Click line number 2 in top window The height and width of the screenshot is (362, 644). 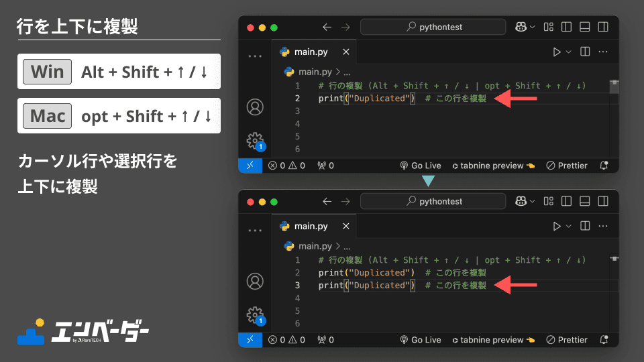[297, 99]
